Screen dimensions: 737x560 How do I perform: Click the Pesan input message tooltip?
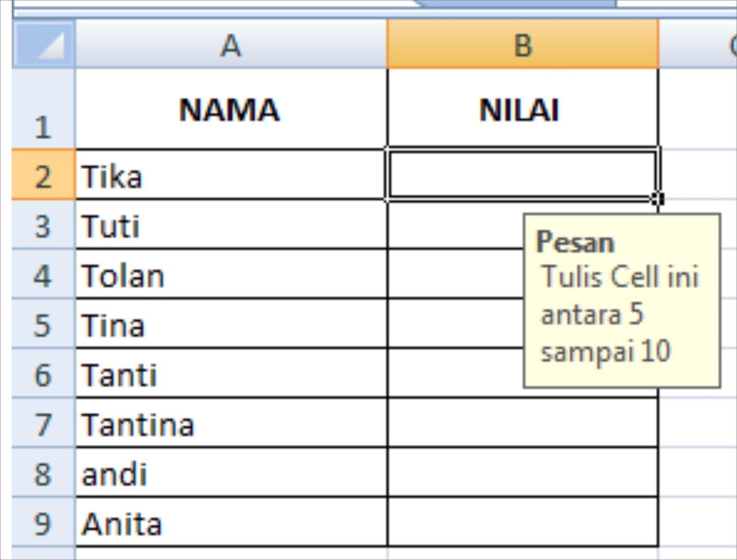click(x=622, y=300)
